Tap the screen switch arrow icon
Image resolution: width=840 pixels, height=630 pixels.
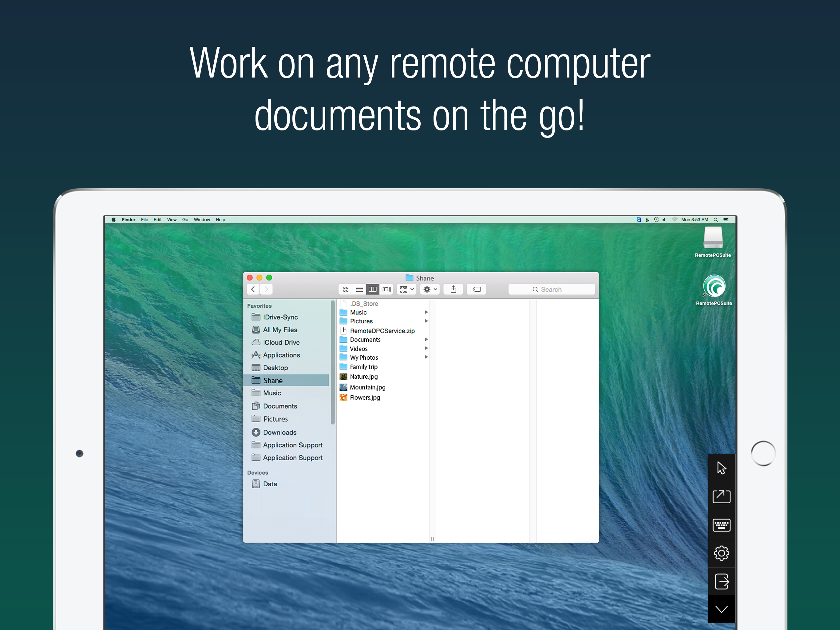tap(721, 496)
